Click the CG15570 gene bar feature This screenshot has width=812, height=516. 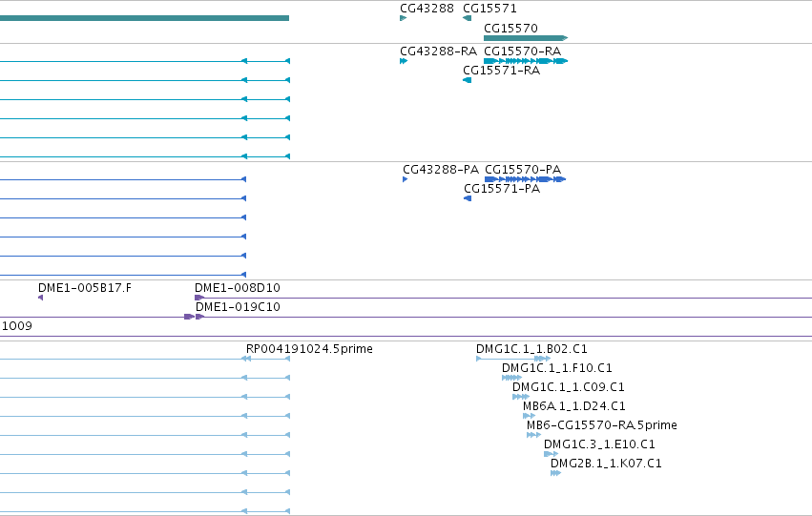coord(526,38)
